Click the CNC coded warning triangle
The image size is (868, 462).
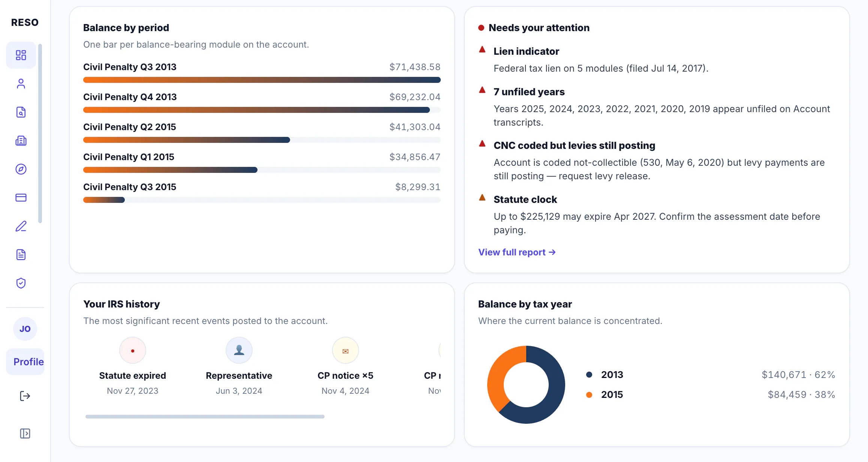(x=482, y=144)
